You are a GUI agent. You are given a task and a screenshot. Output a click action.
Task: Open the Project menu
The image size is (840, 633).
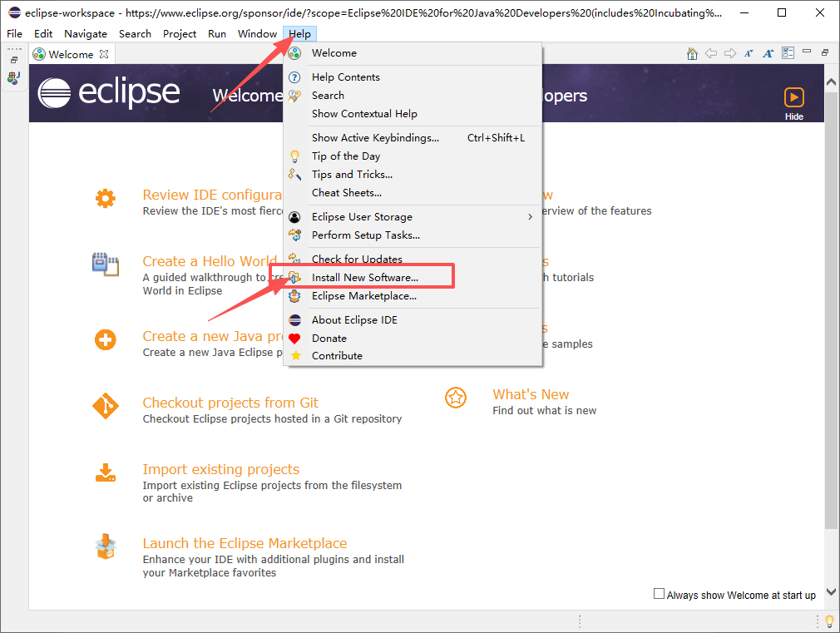[x=180, y=34]
